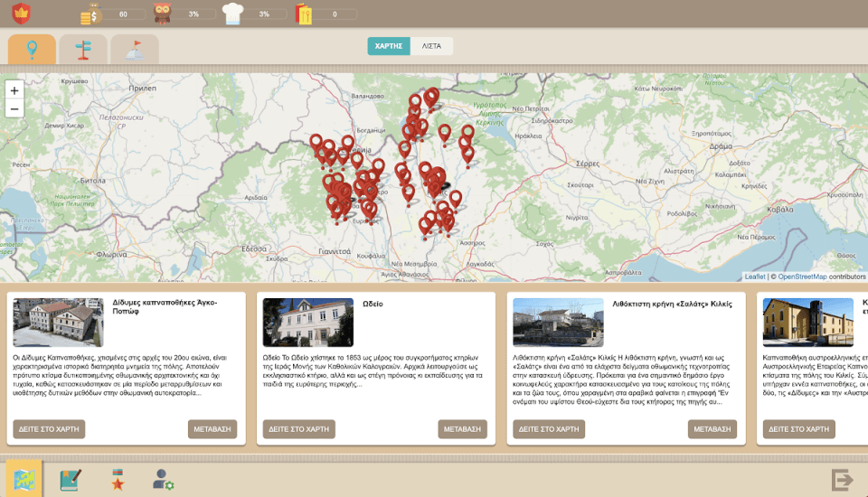Image resolution: width=868 pixels, height=497 pixels.
Task: Zoom out on the map
Action: (14, 109)
